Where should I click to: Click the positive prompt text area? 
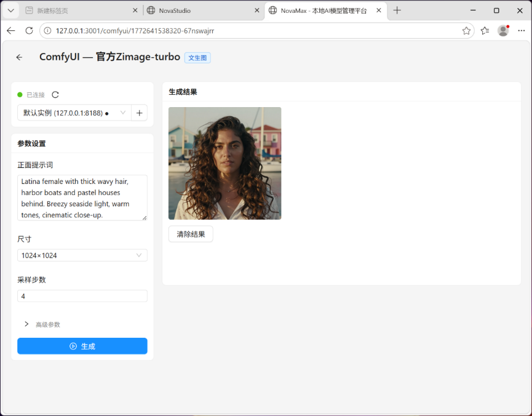82,198
